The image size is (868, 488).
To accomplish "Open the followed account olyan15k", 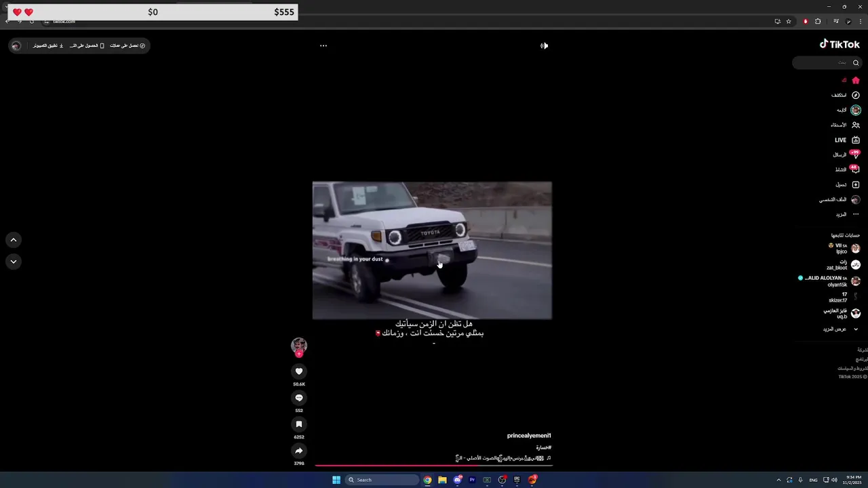I will tap(829, 281).
